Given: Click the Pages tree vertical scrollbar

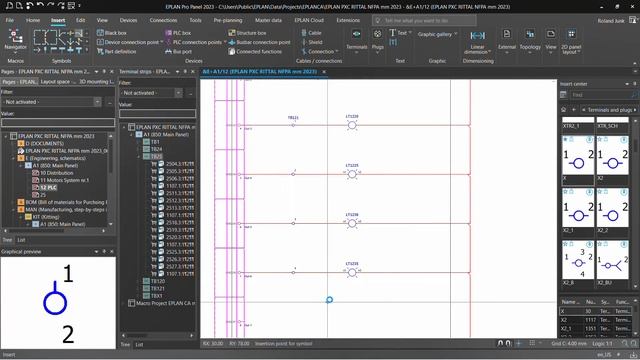Looking at the screenshot, I should click(x=111, y=180).
